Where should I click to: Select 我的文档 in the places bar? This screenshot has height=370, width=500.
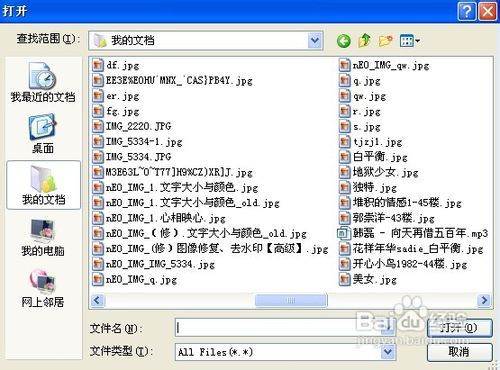click(x=43, y=185)
